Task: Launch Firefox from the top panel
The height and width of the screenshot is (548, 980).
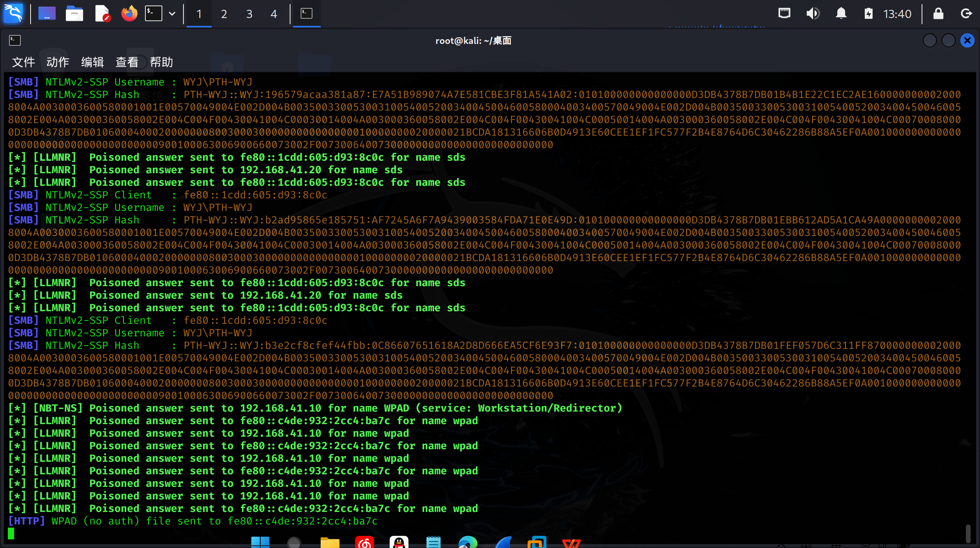Action: pos(129,14)
